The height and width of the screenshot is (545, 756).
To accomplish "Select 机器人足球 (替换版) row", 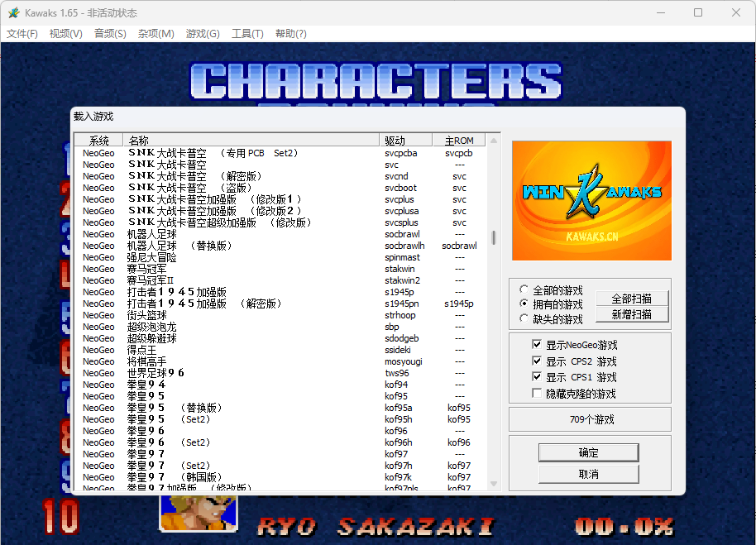I will pyautogui.click(x=280, y=246).
